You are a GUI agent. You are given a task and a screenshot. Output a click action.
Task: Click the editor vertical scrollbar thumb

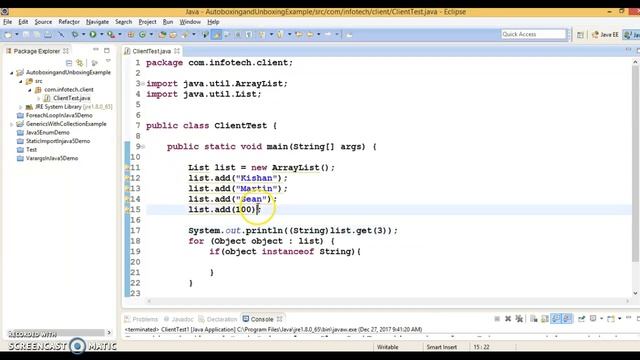coord(635,163)
